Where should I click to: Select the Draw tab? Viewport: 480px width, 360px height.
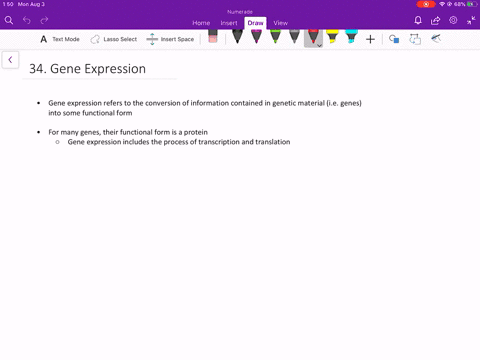click(255, 23)
